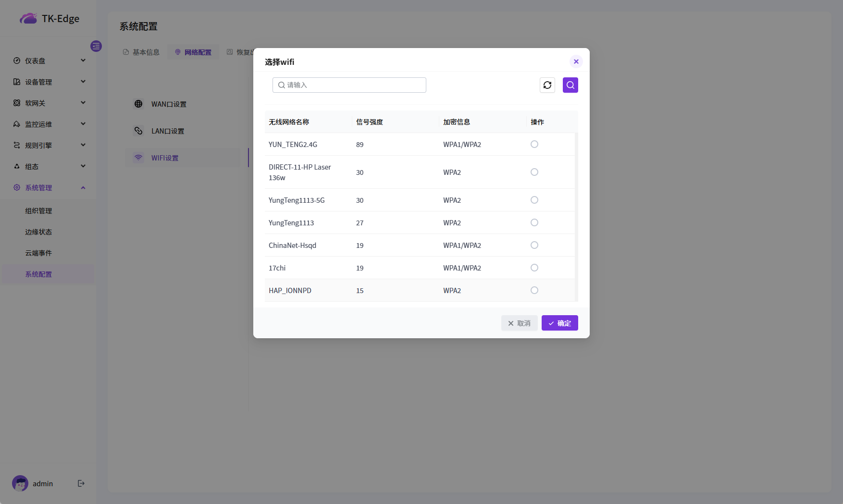
Task: Switch to the 基本信息 tab
Action: tap(141, 52)
